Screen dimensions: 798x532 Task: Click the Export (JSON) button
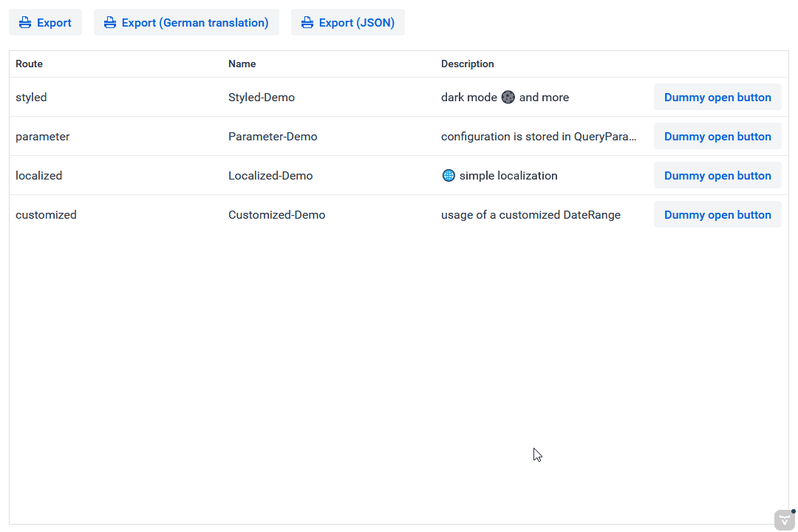pyautogui.click(x=348, y=22)
